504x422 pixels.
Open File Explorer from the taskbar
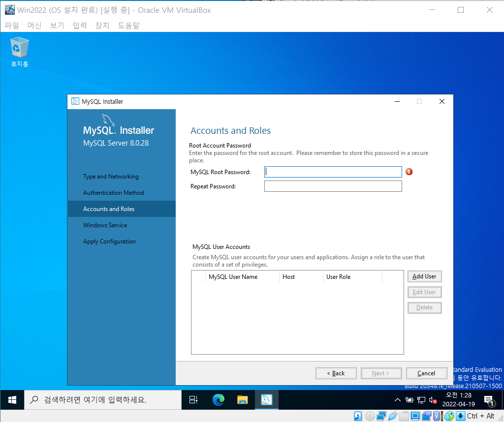click(x=242, y=400)
